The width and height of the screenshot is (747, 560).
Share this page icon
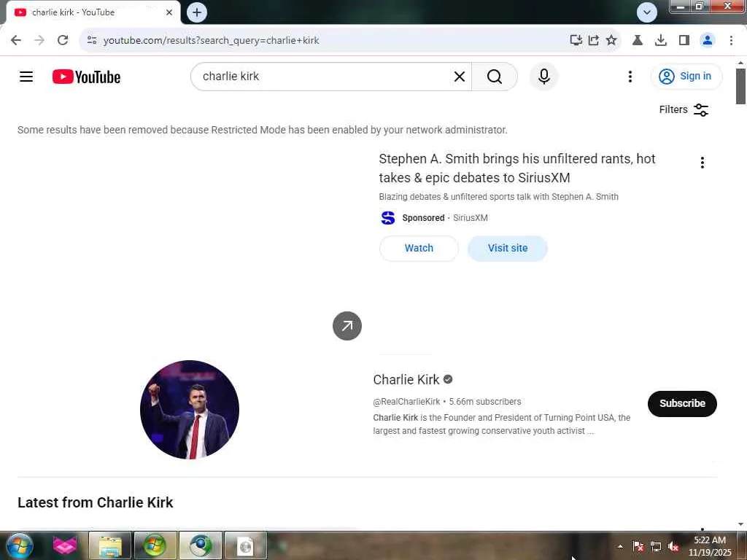594,40
